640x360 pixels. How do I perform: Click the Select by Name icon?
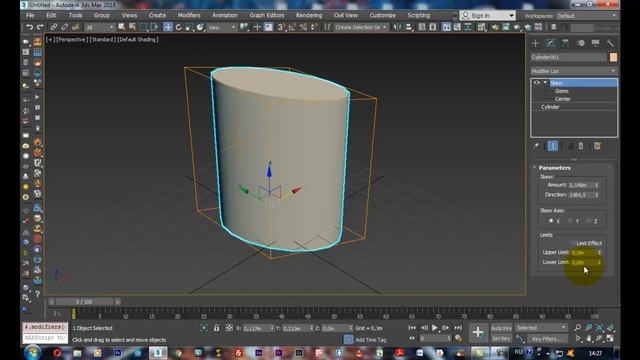point(132,27)
